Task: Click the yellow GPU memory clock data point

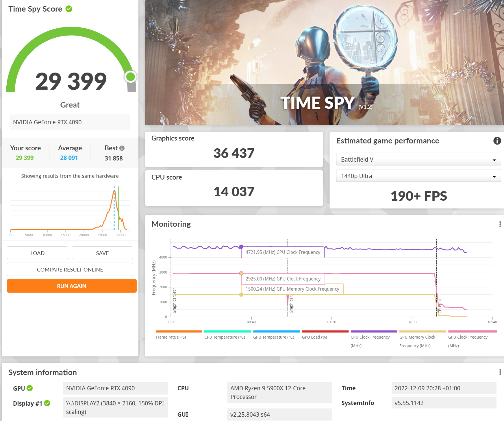Action: pyautogui.click(x=241, y=295)
